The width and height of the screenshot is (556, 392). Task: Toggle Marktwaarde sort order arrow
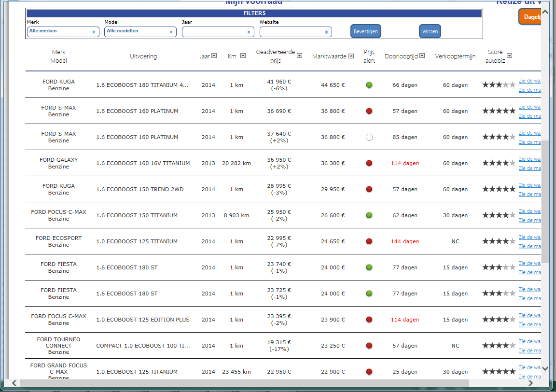click(x=351, y=56)
